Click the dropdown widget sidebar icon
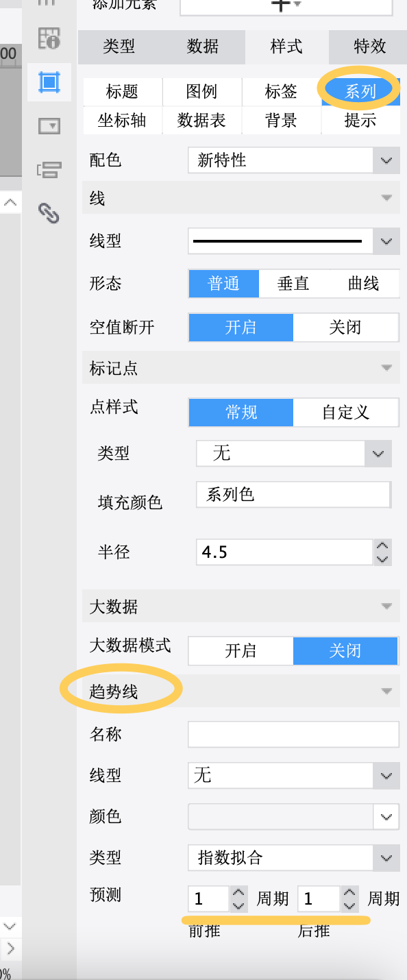Screen dimensions: 407x980 click(x=49, y=125)
